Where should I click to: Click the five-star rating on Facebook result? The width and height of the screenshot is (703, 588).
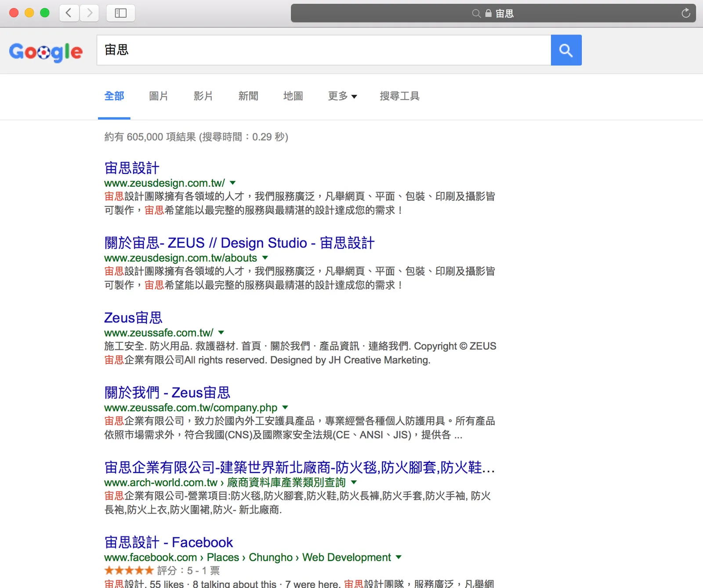click(129, 570)
